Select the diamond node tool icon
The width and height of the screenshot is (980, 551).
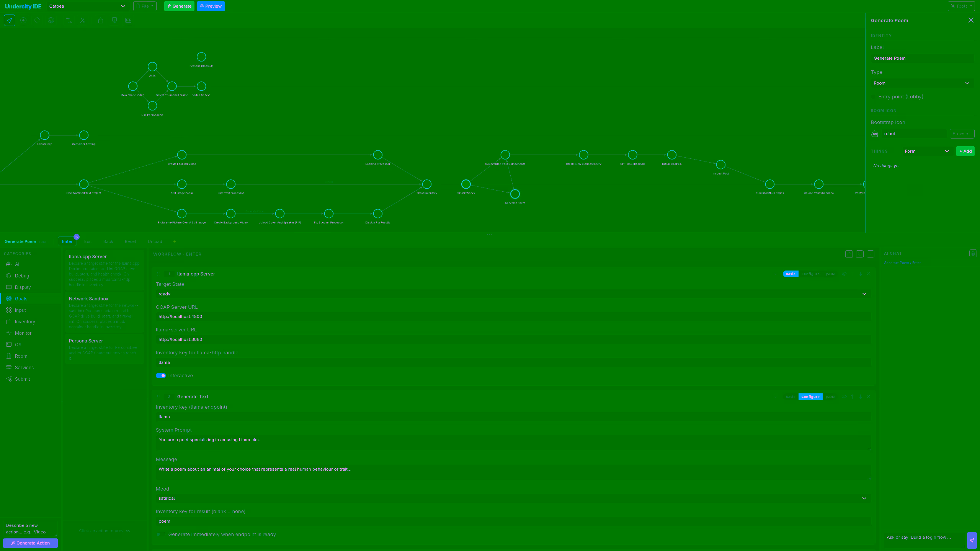[x=37, y=20]
